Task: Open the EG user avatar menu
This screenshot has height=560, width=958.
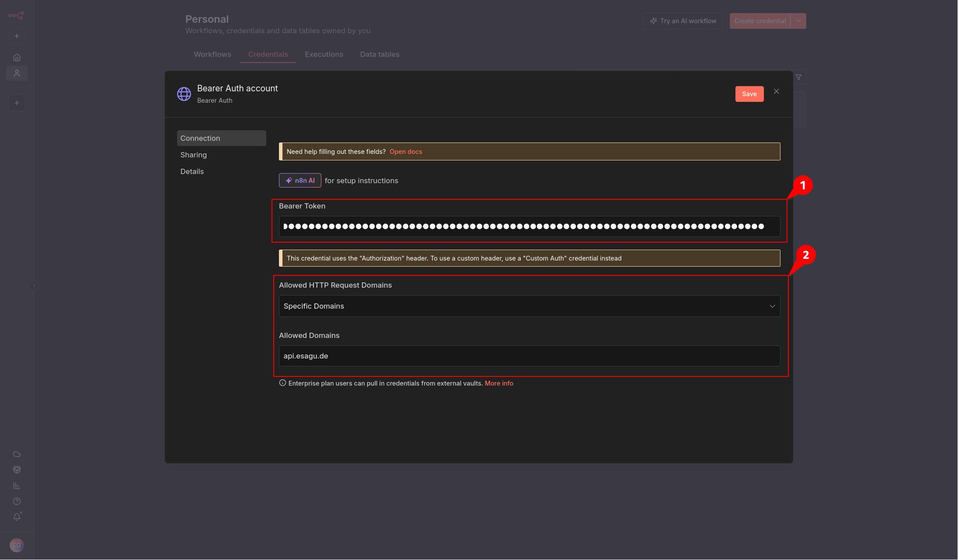Action: (x=17, y=546)
